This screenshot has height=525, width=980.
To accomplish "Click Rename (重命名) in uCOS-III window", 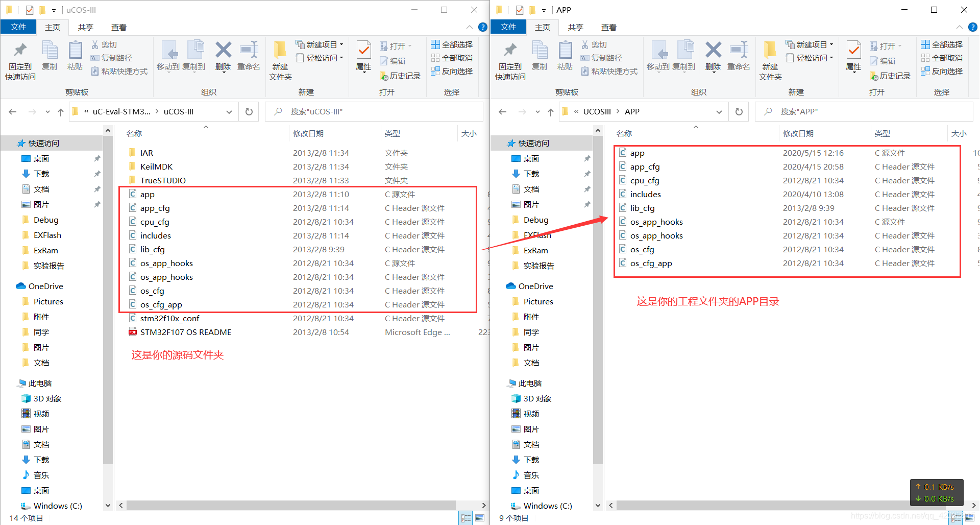I will point(249,56).
